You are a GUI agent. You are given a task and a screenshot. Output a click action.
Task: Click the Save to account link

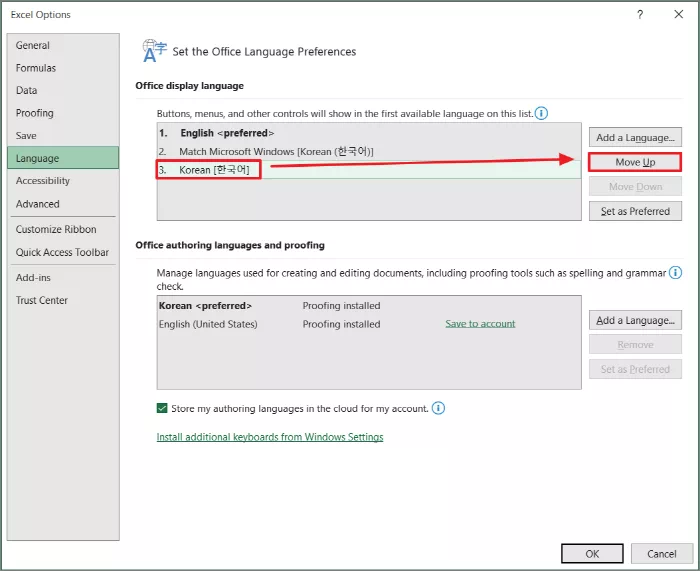[480, 324]
